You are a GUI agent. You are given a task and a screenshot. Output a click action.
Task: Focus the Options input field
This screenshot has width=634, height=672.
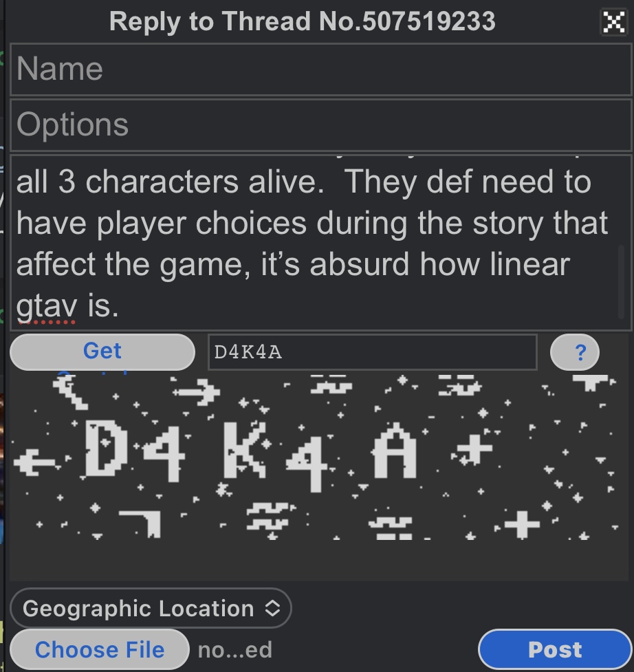click(x=320, y=124)
